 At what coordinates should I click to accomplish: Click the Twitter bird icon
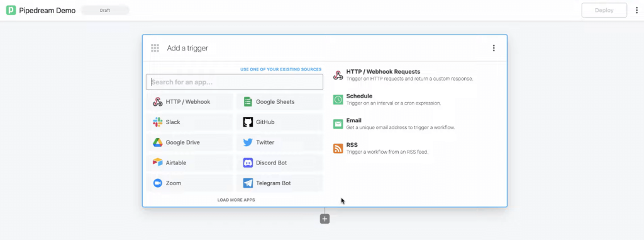[x=248, y=142]
